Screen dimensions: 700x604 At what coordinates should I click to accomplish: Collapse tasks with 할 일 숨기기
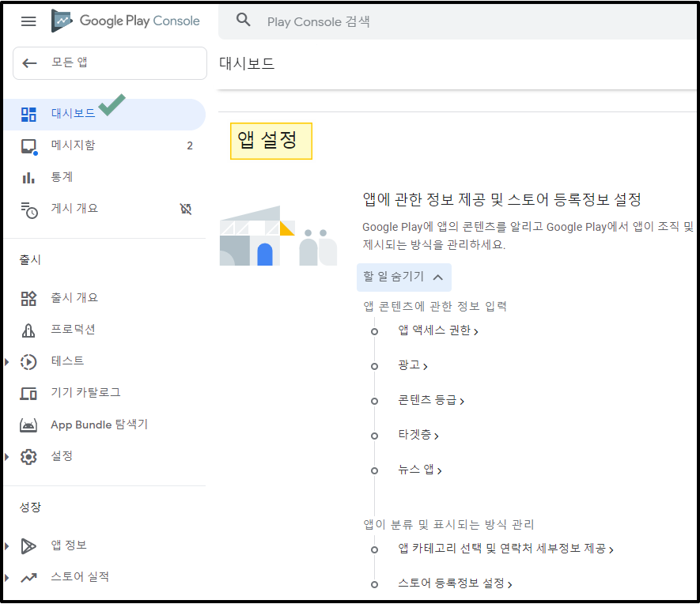pos(403,277)
